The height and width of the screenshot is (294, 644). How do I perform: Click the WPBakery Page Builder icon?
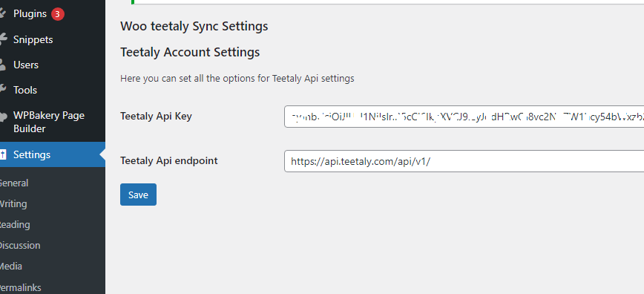pyautogui.click(x=3, y=117)
